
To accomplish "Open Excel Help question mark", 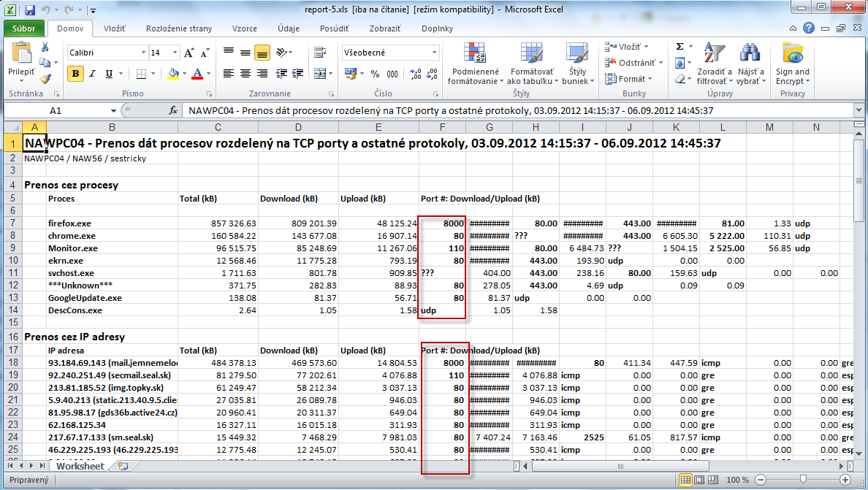I will (x=809, y=28).
